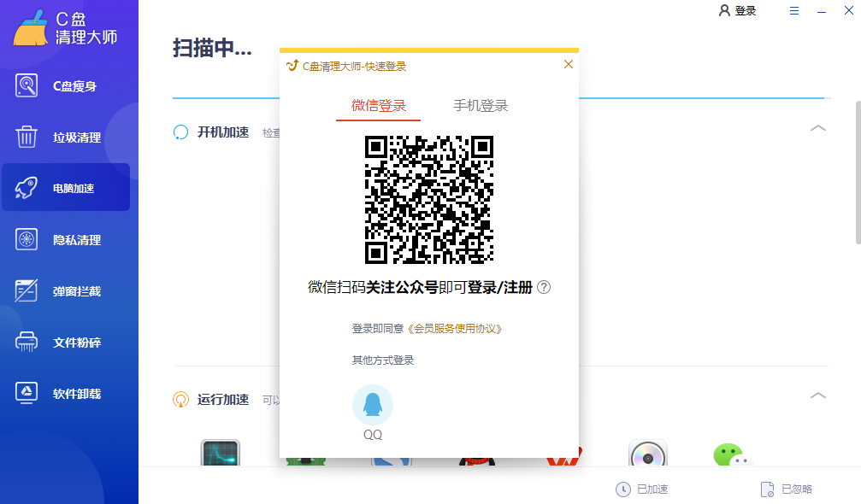Collapse the 开机加速 section
The height and width of the screenshot is (504, 861).
[818, 128]
